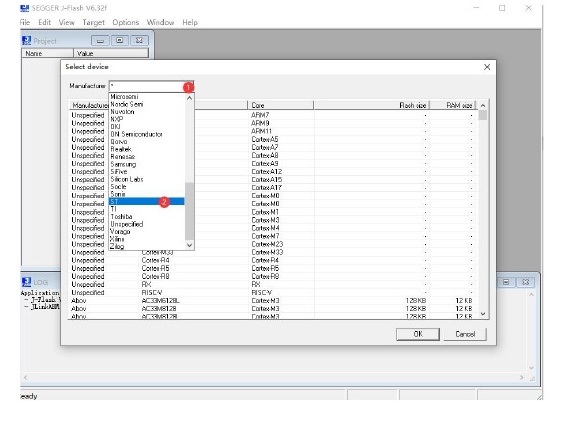The width and height of the screenshot is (561, 422).
Task: Click the dropdown list scrollbar thumb
Action: pyautogui.click(x=190, y=211)
